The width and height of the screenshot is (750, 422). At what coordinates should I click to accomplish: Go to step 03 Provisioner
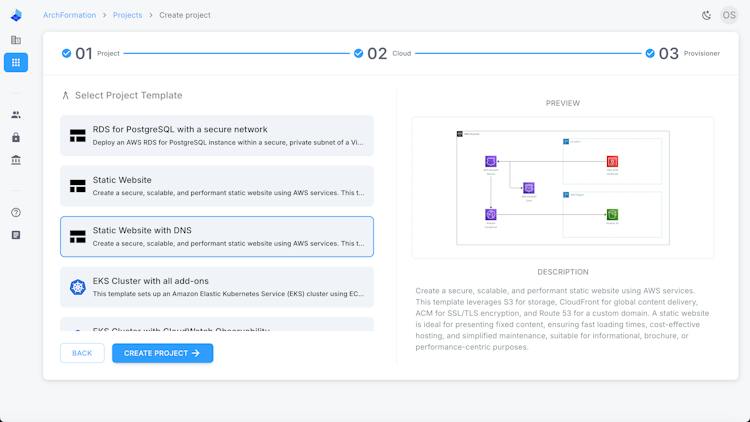[x=682, y=53]
